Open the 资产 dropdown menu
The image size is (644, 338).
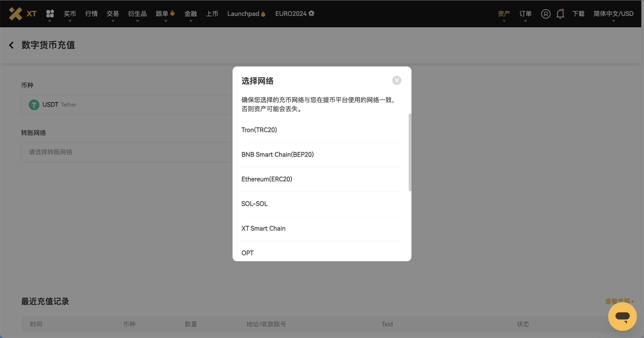[504, 14]
